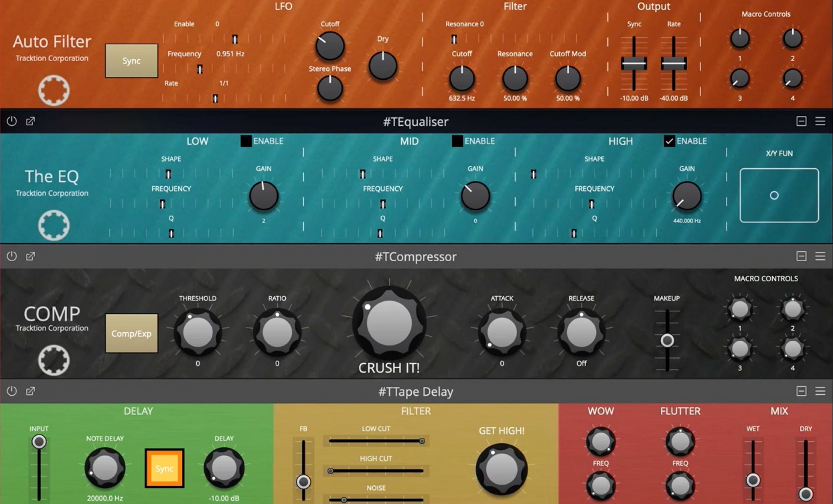
Task: Click the COMP gear logo icon
Action: tap(54, 360)
